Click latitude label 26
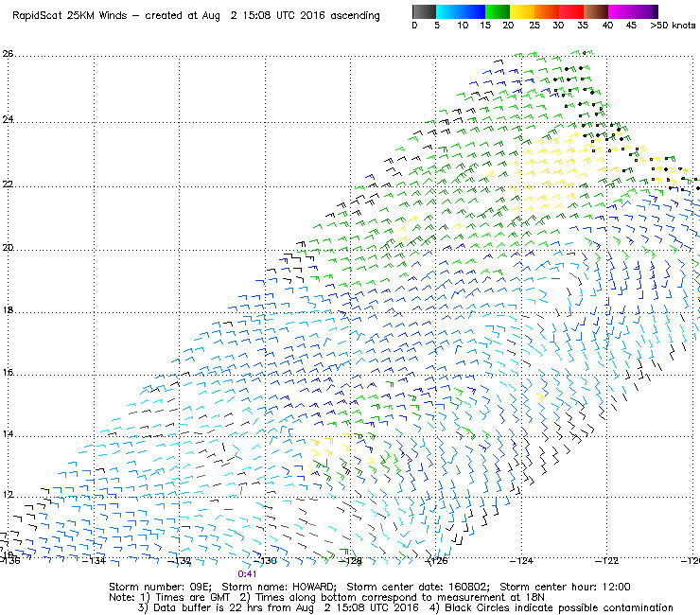Screen dimensions: 700x615 click(8, 54)
